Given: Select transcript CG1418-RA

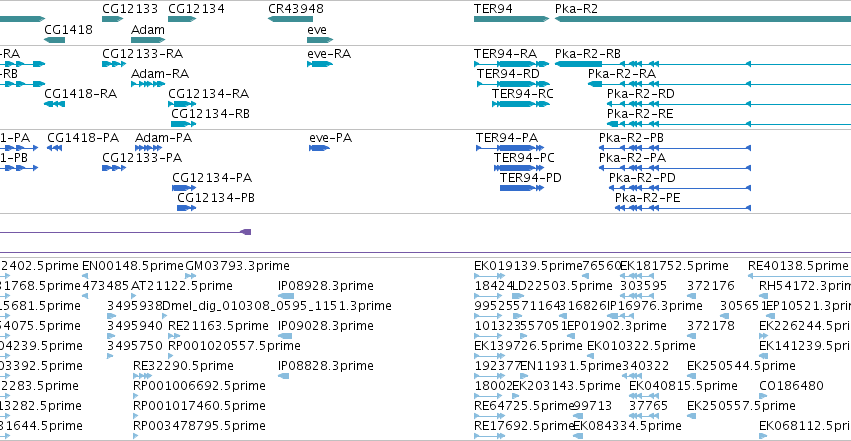Looking at the screenshot, I should pyautogui.click(x=54, y=104).
